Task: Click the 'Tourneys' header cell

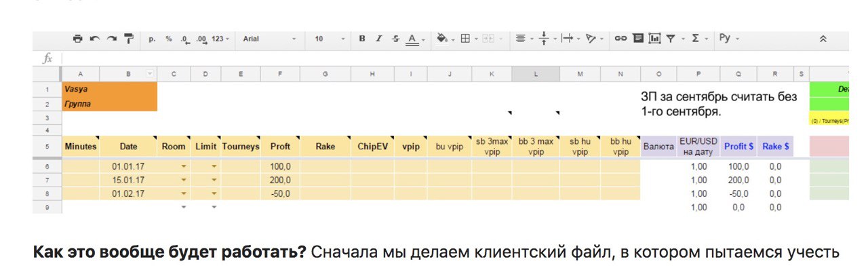Action: 241,146
